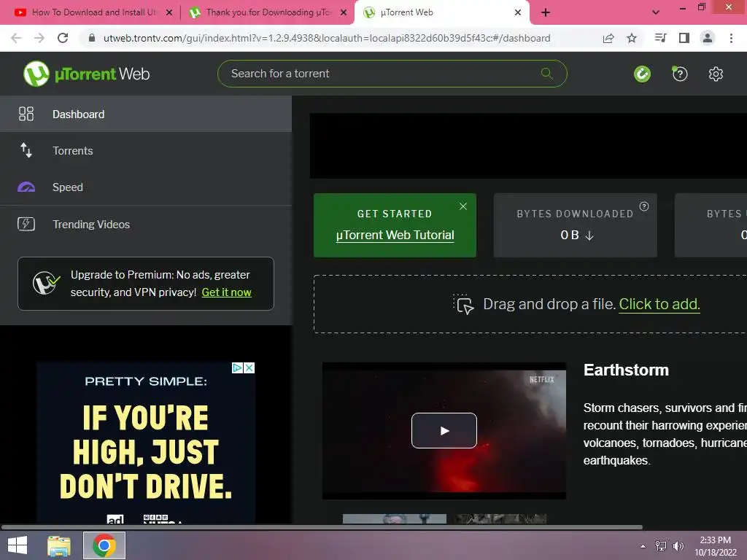Screen dimensions: 747x560
Task: Open File Explorer from taskbar
Action: click(x=59, y=545)
